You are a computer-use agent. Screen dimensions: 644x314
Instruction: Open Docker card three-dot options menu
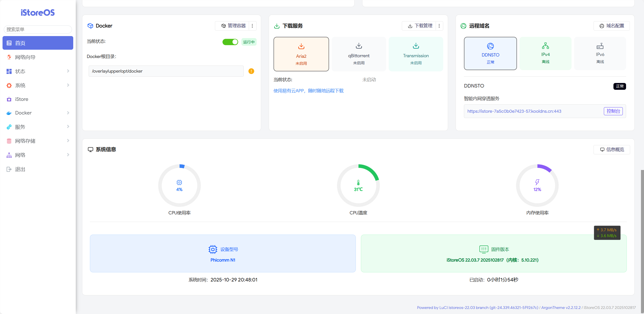252,26
